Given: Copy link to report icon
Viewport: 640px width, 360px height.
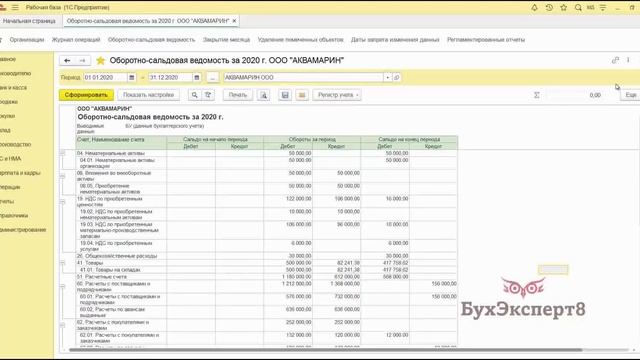Looking at the screenshot, I should pos(616,60).
